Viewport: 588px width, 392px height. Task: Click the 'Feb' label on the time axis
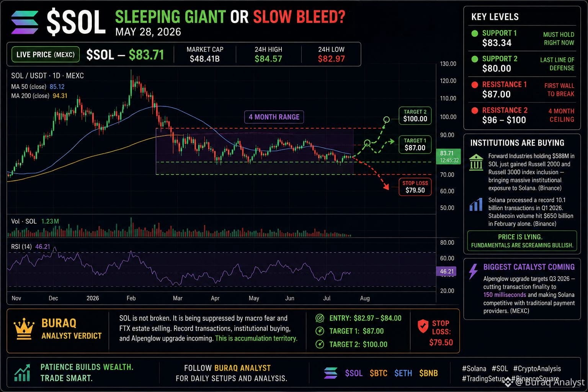click(x=131, y=298)
